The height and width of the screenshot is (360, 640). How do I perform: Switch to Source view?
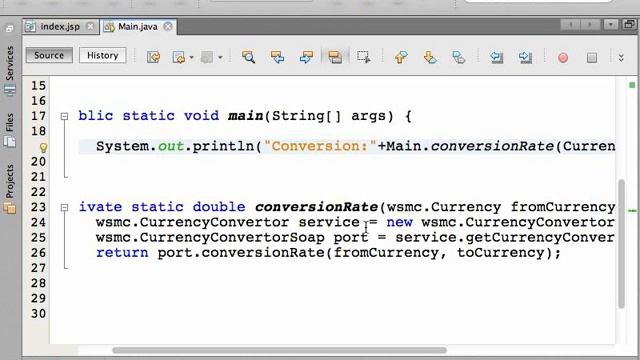click(49, 55)
